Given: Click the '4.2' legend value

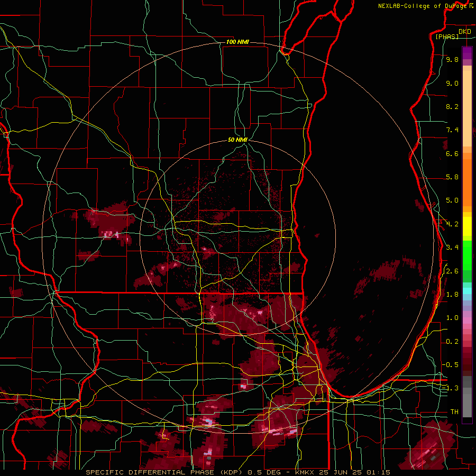Looking at the screenshot, I should (x=452, y=224).
